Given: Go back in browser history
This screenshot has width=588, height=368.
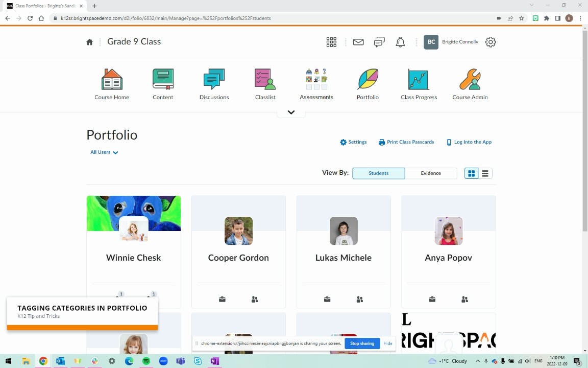Looking at the screenshot, I should (8, 18).
